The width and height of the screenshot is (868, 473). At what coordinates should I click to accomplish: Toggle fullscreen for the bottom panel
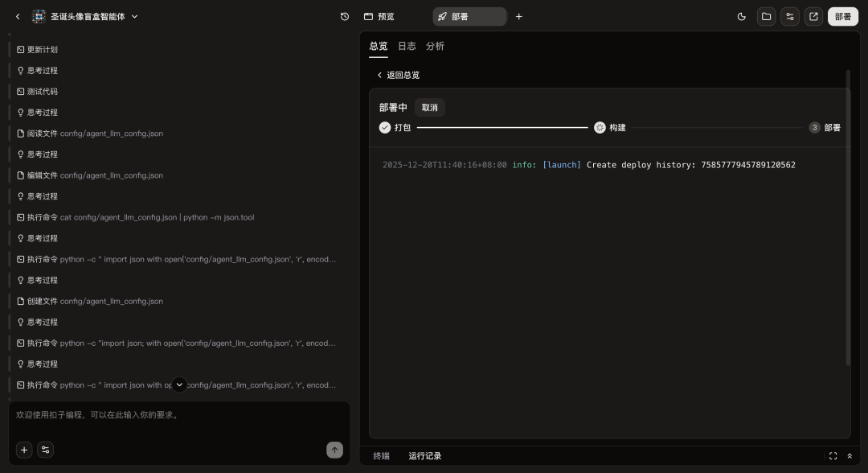coord(833,456)
